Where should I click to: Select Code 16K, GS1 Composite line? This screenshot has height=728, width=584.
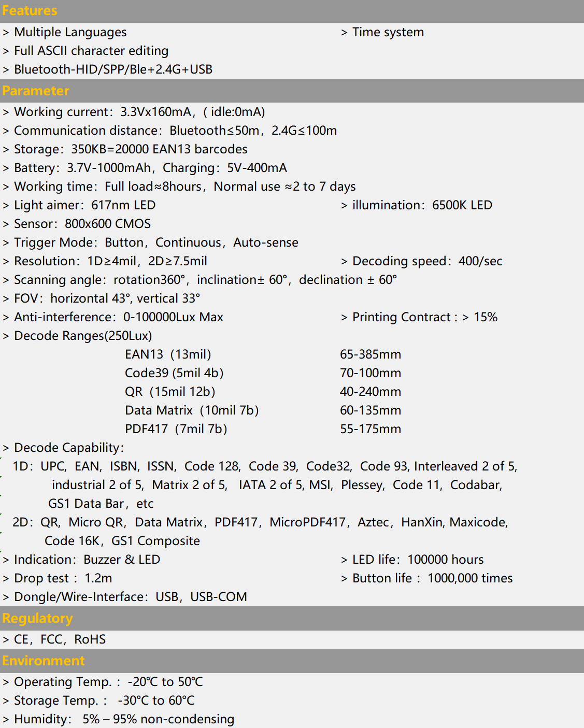[122, 541]
